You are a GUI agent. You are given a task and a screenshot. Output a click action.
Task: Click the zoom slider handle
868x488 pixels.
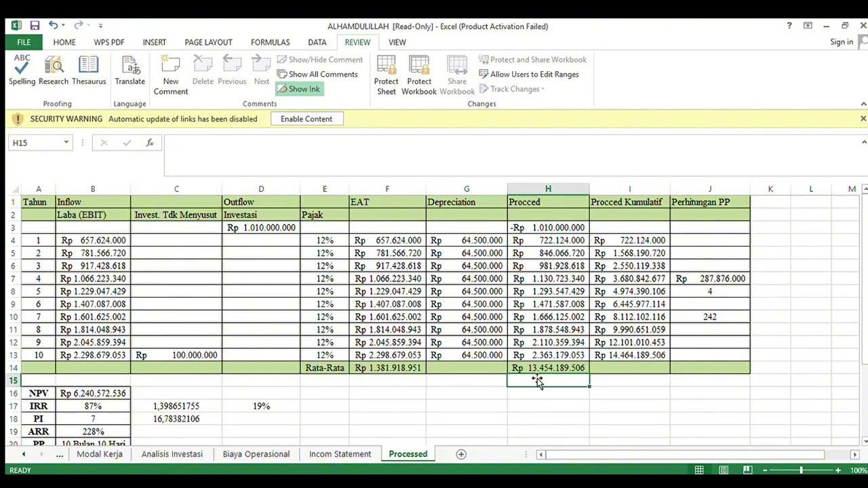click(x=801, y=470)
